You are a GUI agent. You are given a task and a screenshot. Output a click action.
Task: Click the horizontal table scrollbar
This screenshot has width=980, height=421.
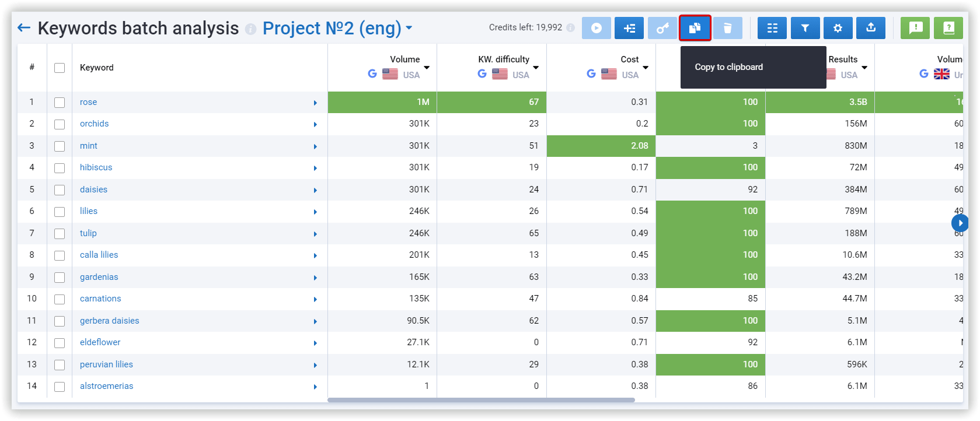481,400
